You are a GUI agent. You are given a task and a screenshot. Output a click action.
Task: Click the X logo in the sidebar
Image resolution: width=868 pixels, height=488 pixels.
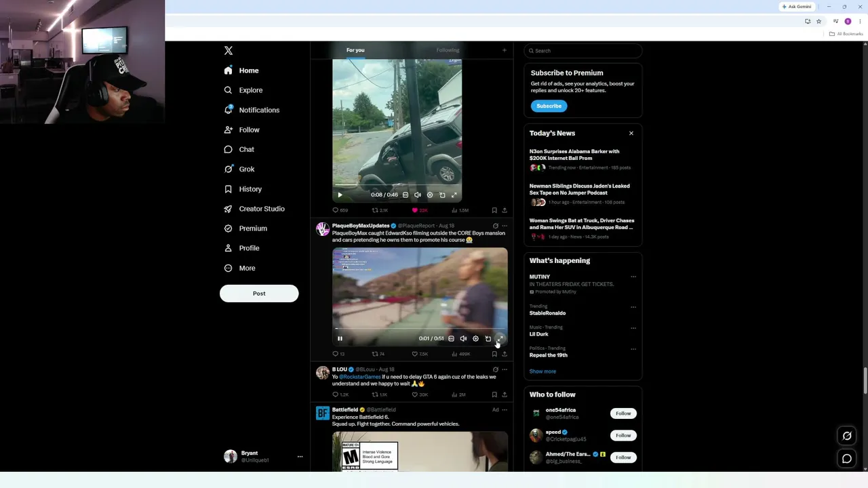[229, 51]
